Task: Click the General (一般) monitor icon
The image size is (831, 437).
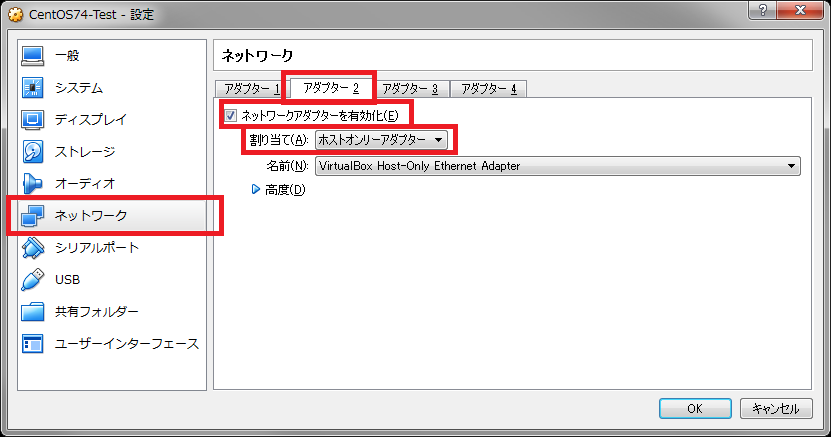Action: pos(32,56)
